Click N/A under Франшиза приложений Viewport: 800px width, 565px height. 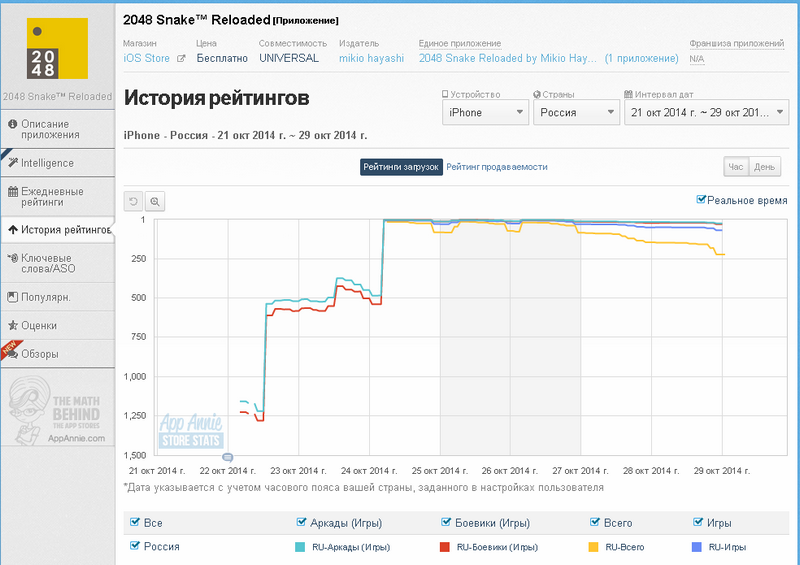coord(696,59)
